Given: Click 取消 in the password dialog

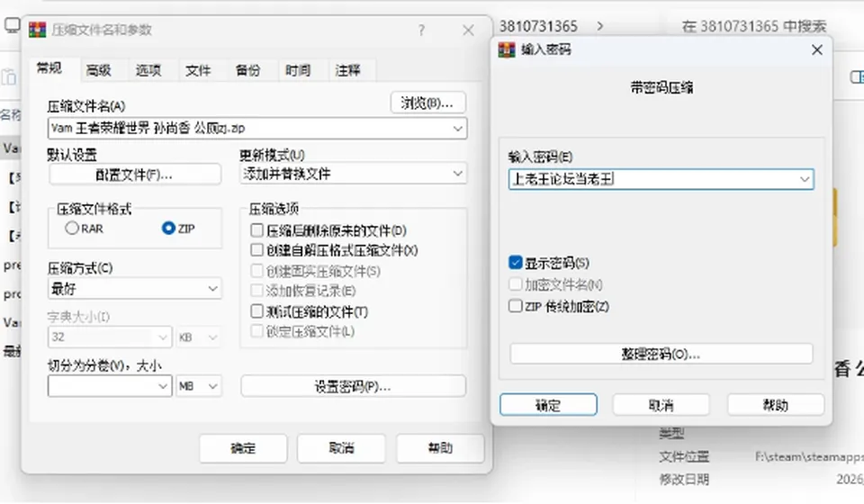Looking at the screenshot, I should click(x=661, y=405).
